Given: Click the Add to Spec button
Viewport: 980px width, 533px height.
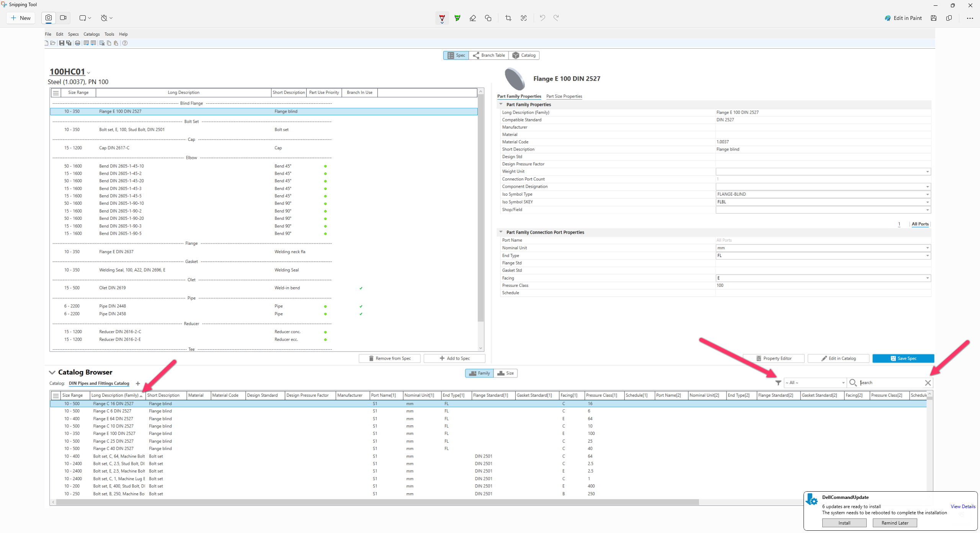Looking at the screenshot, I should click(454, 358).
